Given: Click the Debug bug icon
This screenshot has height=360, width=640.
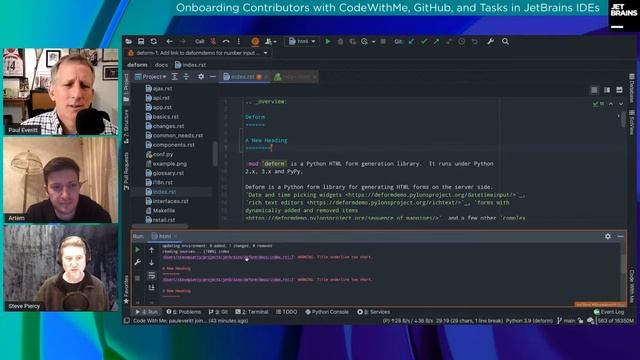Looking at the screenshot, I should pyautogui.click(x=340, y=41).
